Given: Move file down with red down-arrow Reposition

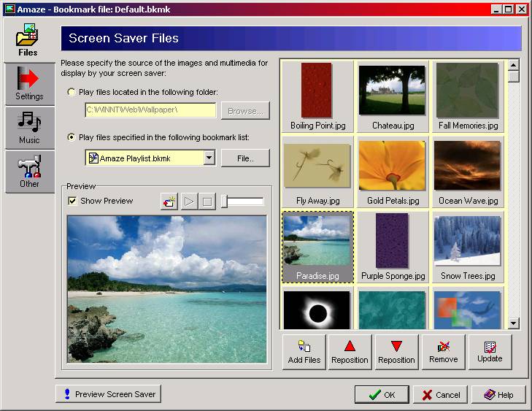Looking at the screenshot, I should 396,352.
